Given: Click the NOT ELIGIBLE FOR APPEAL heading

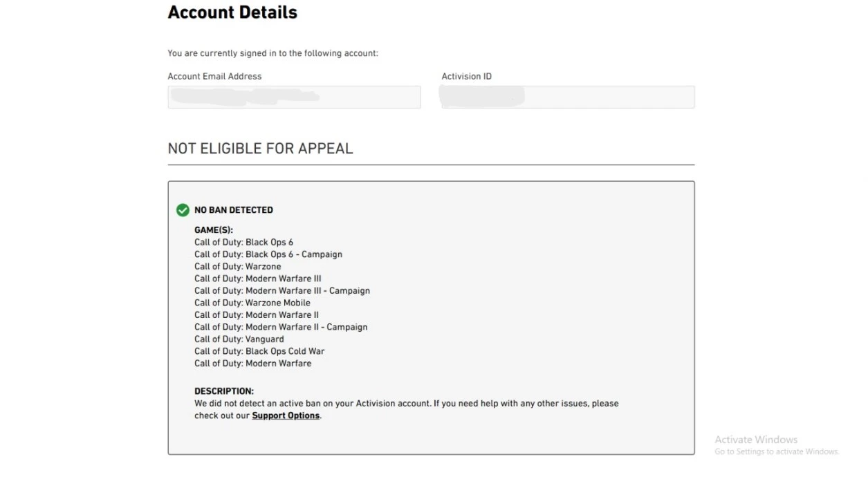Looking at the screenshot, I should 260,149.
